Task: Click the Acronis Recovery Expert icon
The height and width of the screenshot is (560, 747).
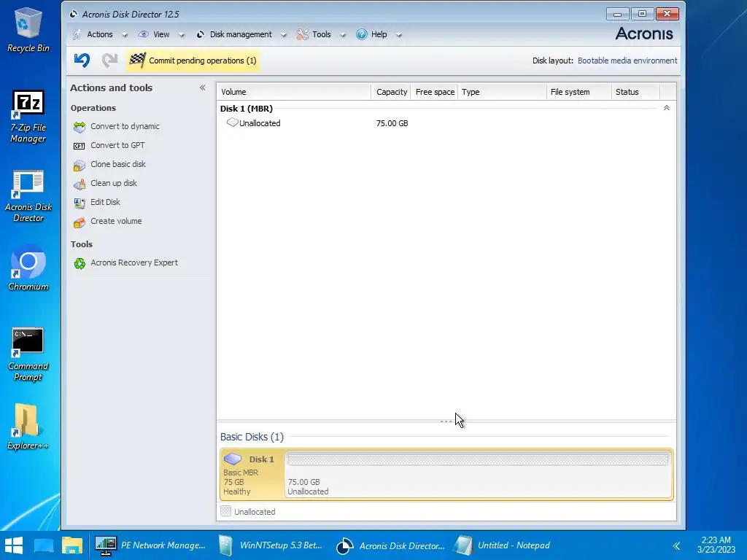Action: [x=80, y=263]
